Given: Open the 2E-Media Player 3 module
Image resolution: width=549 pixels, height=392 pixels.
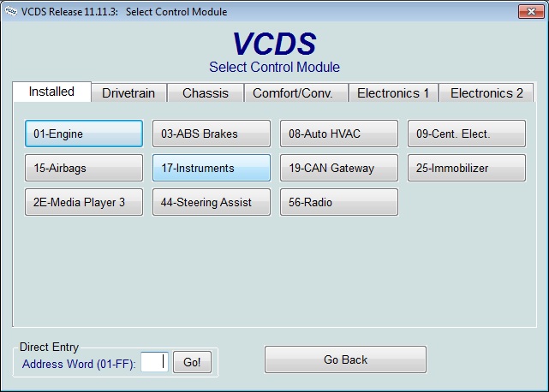Looking at the screenshot, I should pyautogui.click(x=84, y=202).
